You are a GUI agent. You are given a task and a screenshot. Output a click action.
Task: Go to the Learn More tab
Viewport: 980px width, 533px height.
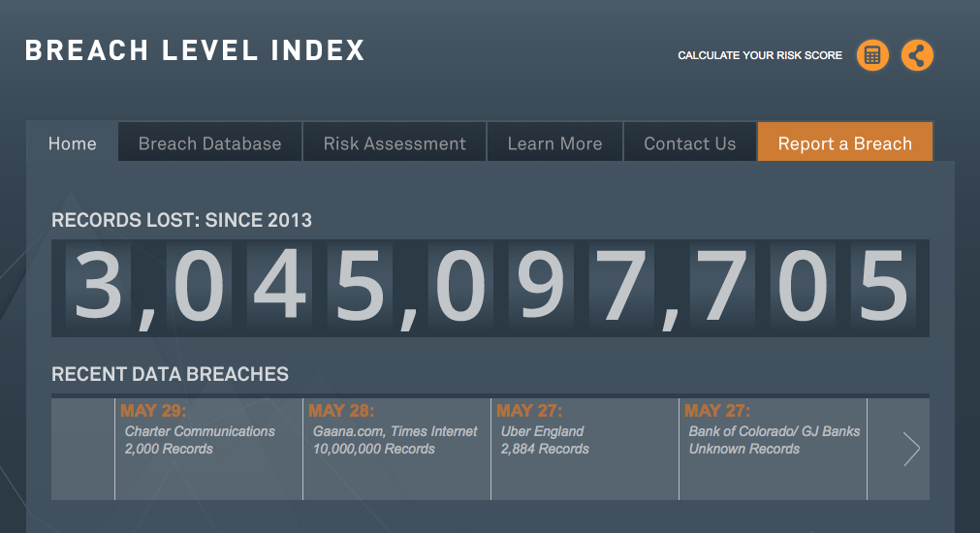pos(555,143)
